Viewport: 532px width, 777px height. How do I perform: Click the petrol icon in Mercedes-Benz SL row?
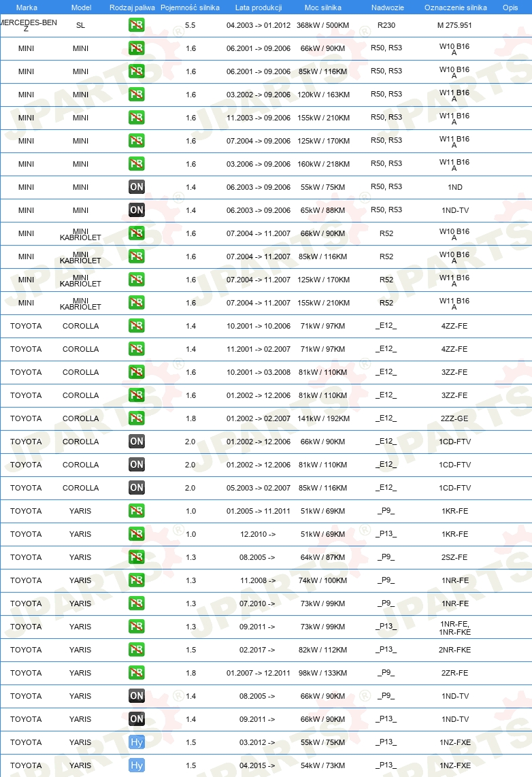pos(137,24)
